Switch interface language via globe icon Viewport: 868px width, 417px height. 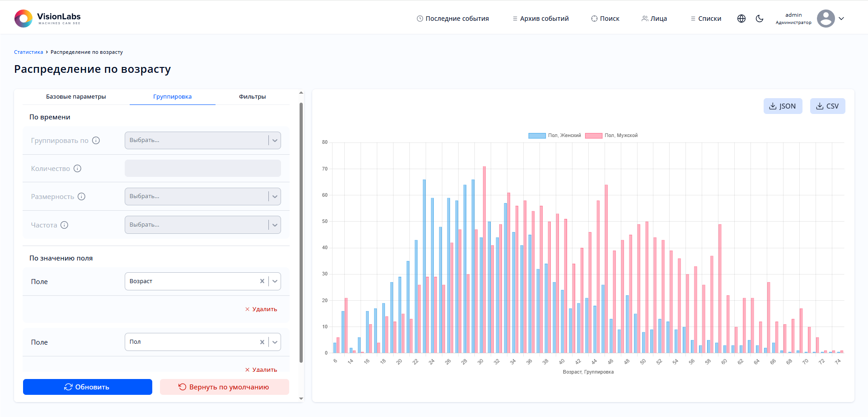coord(741,19)
